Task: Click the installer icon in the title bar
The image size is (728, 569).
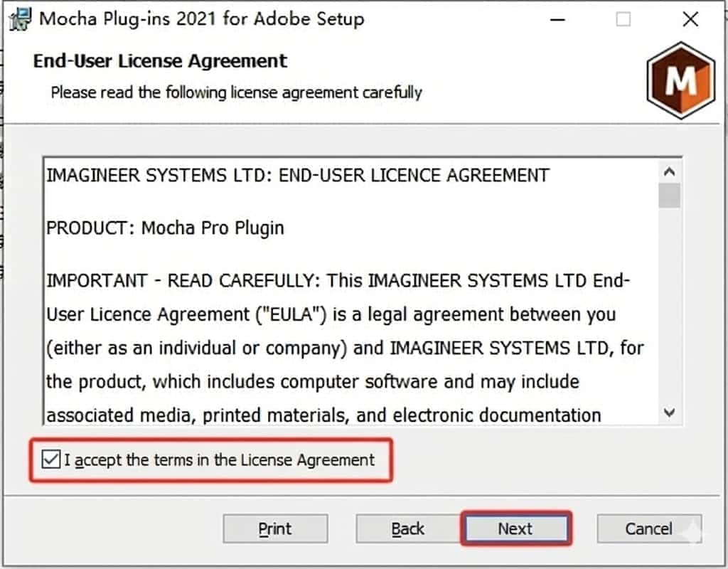Action: [21, 18]
